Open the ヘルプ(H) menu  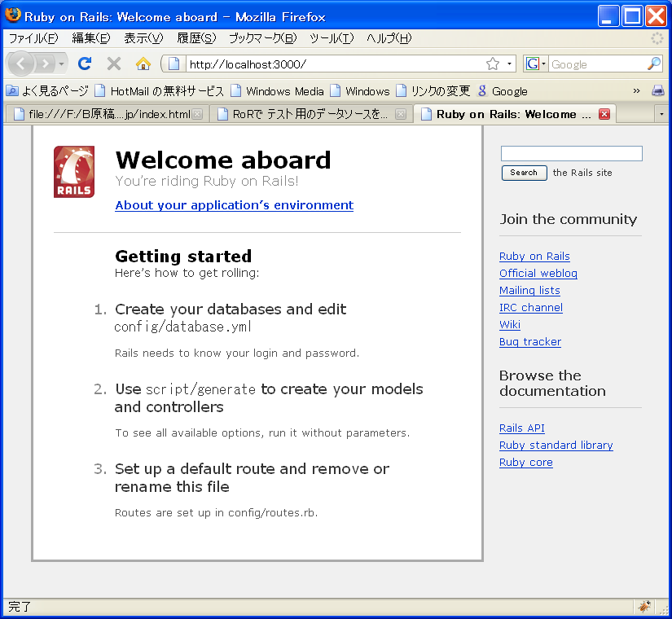[389, 38]
